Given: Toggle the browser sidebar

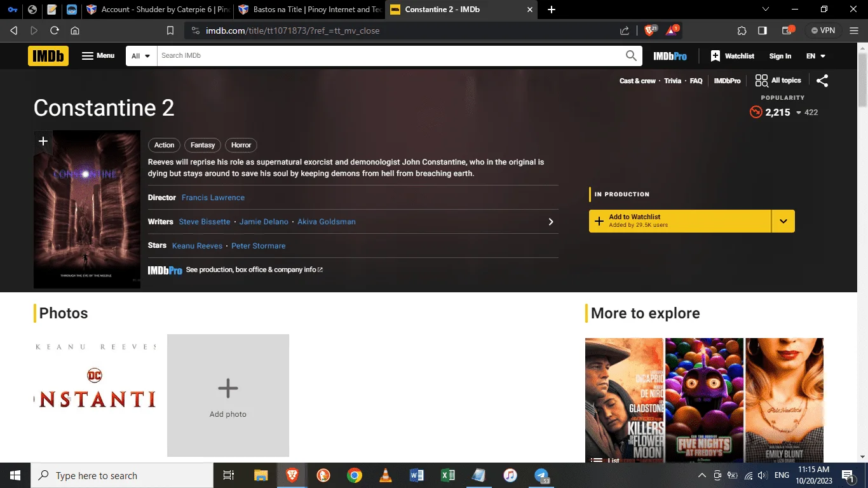Looking at the screenshot, I should click(763, 30).
